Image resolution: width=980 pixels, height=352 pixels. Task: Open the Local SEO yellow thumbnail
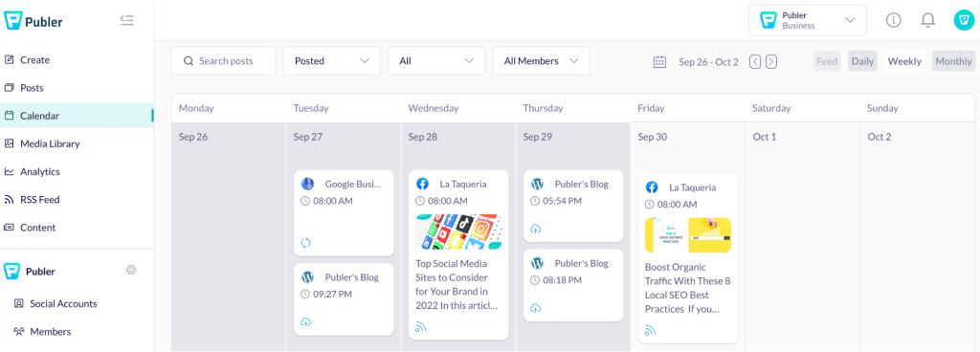click(688, 234)
